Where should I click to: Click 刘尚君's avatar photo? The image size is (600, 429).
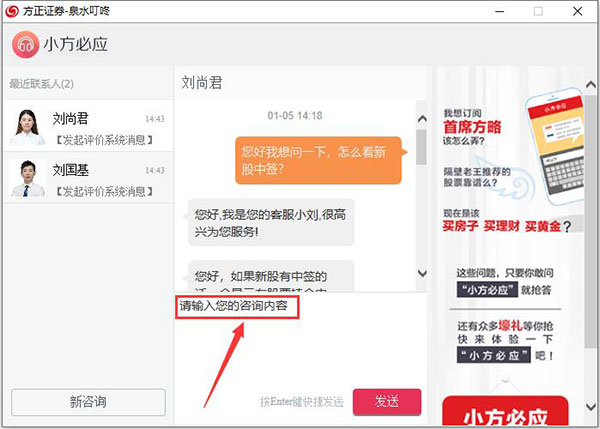[x=28, y=127]
